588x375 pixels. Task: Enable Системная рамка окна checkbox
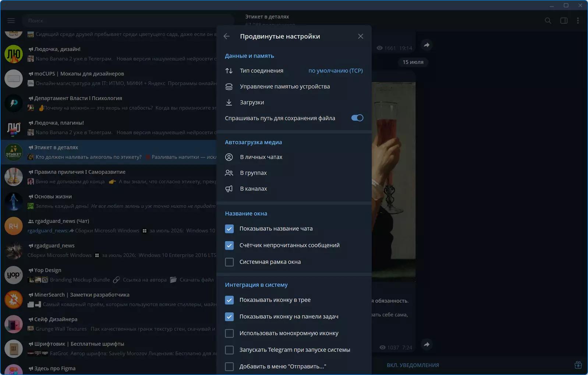click(229, 262)
